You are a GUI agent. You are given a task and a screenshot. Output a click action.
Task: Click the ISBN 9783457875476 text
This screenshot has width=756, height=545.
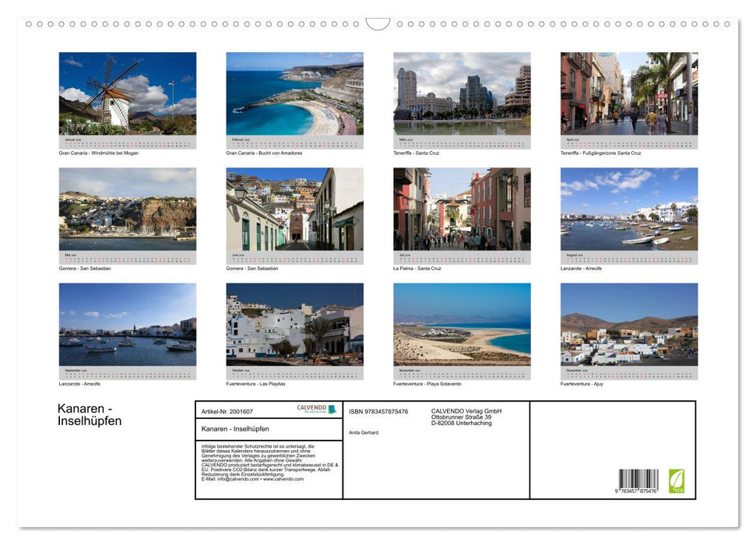click(378, 411)
